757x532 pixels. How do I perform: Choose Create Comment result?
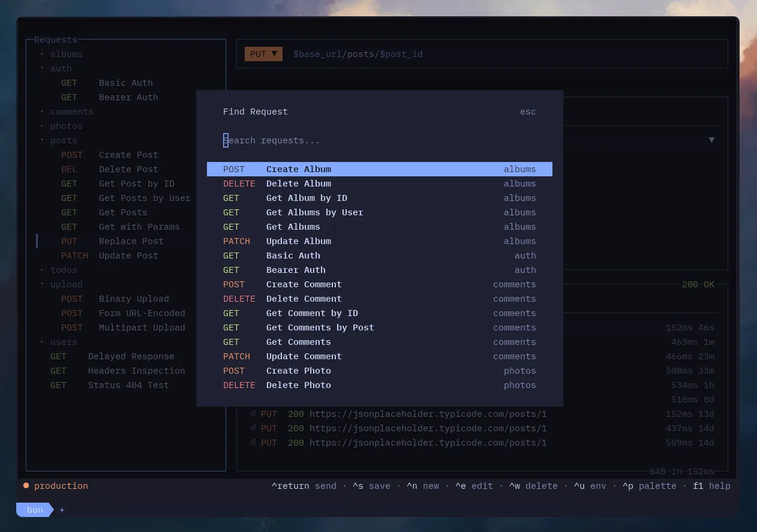(x=379, y=284)
